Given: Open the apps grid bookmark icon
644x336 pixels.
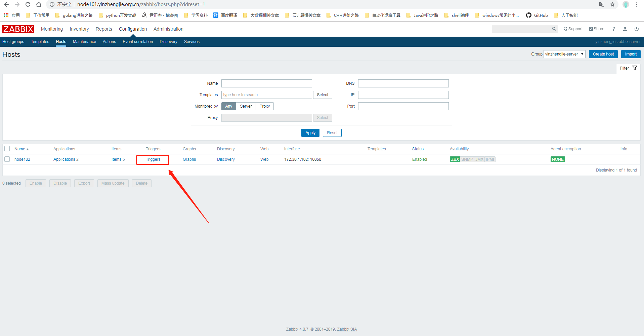Looking at the screenshot, I should (6, 15).
